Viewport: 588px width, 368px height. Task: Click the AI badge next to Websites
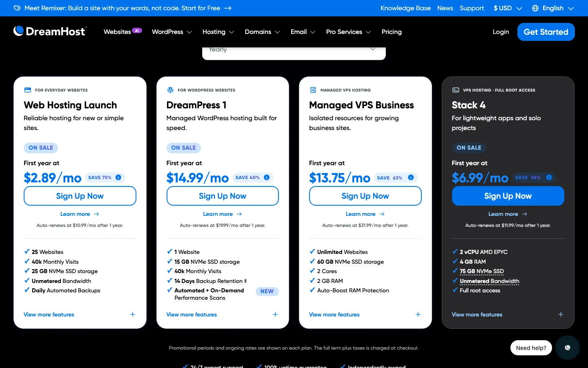137,30
